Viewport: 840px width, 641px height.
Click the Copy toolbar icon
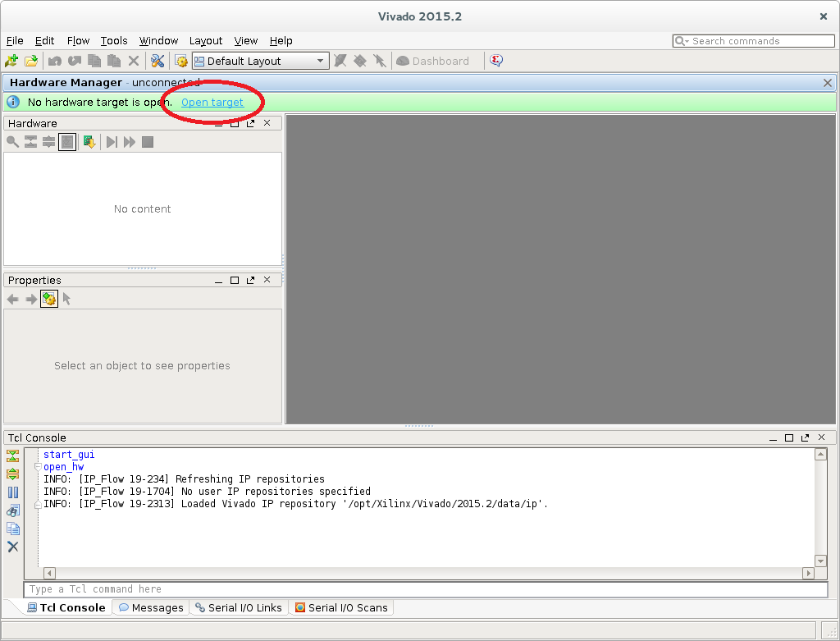(94, 61)
